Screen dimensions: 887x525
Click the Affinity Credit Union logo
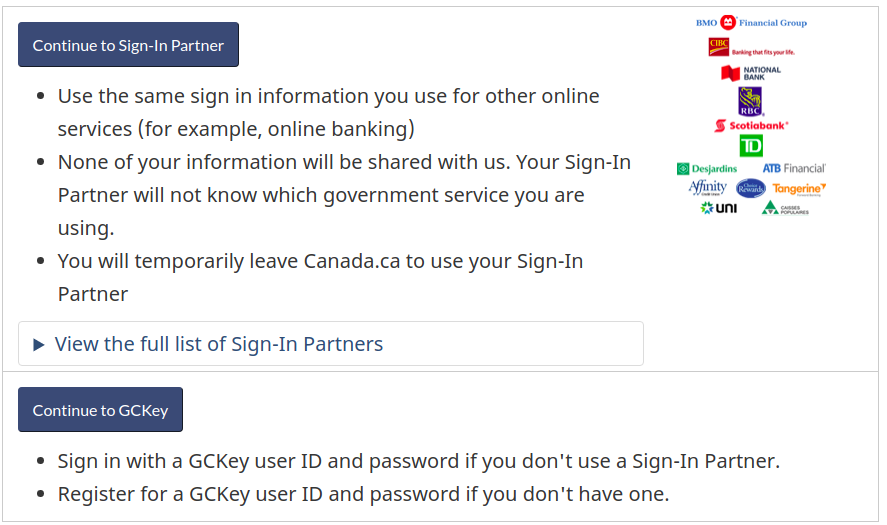[708, 188]
